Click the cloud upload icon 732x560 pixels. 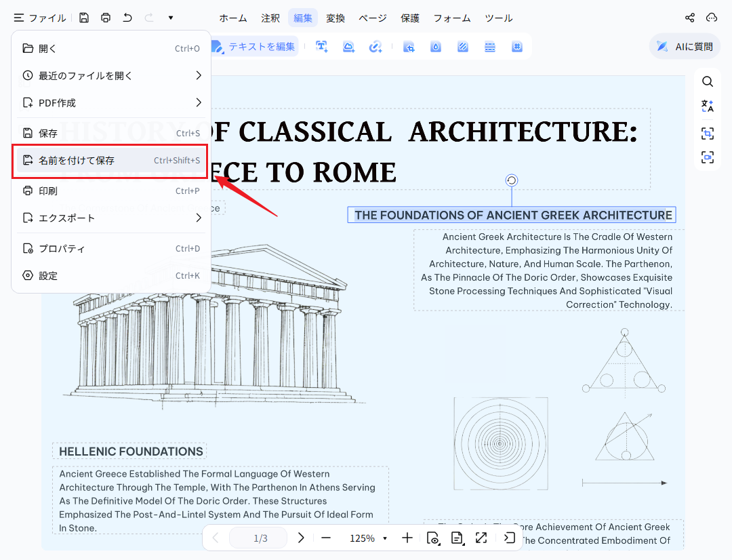pyautogui.click(x=712, y=18)
